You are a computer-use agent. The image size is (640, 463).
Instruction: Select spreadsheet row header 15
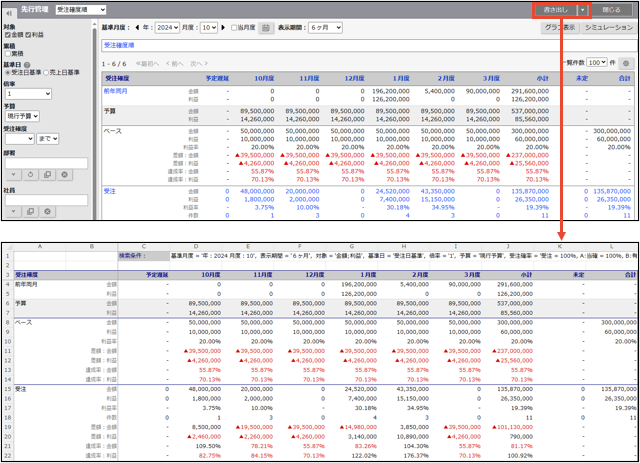pyautogui.click(x=7, y=389)
